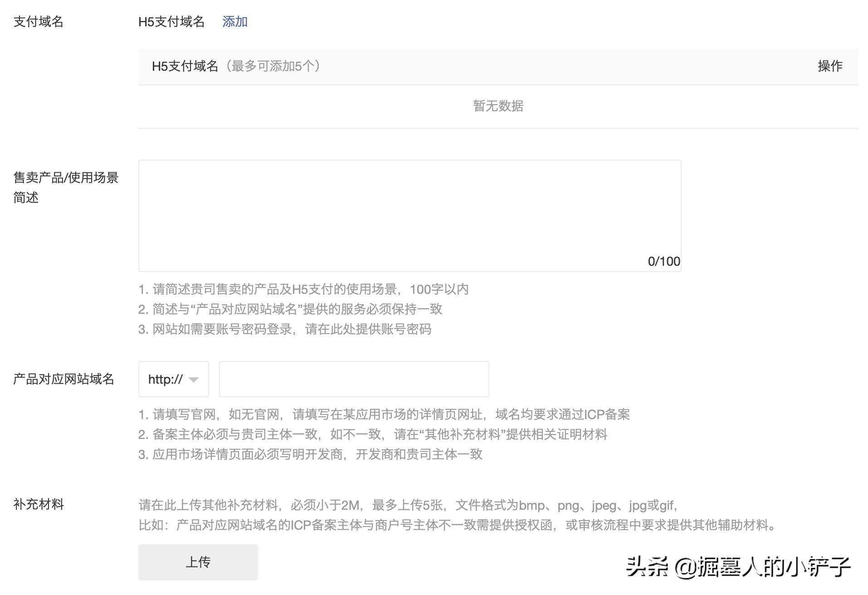Image resolution: width=868 pixels, height=595 pixels.
Task: Click the 添加 link to add a payment domain
Action: click(x=234, y=22)
